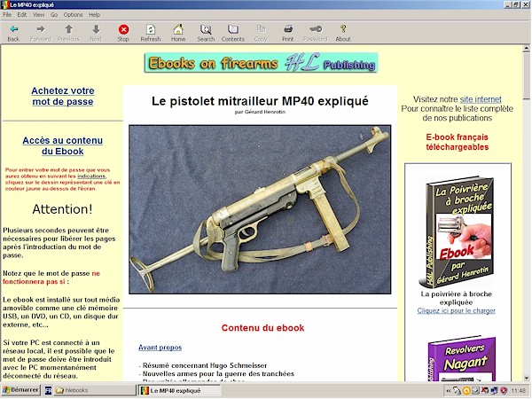Switch to the hlebooks taskbar window
The width and height of the screenshot is (532, 399).
point(95,390)
